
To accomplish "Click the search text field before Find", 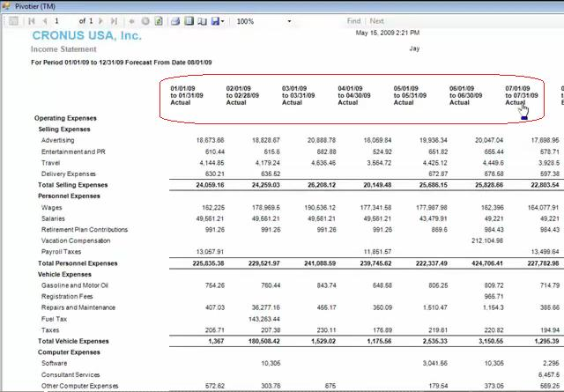I will pyautogui.click(x=321, y=21).
